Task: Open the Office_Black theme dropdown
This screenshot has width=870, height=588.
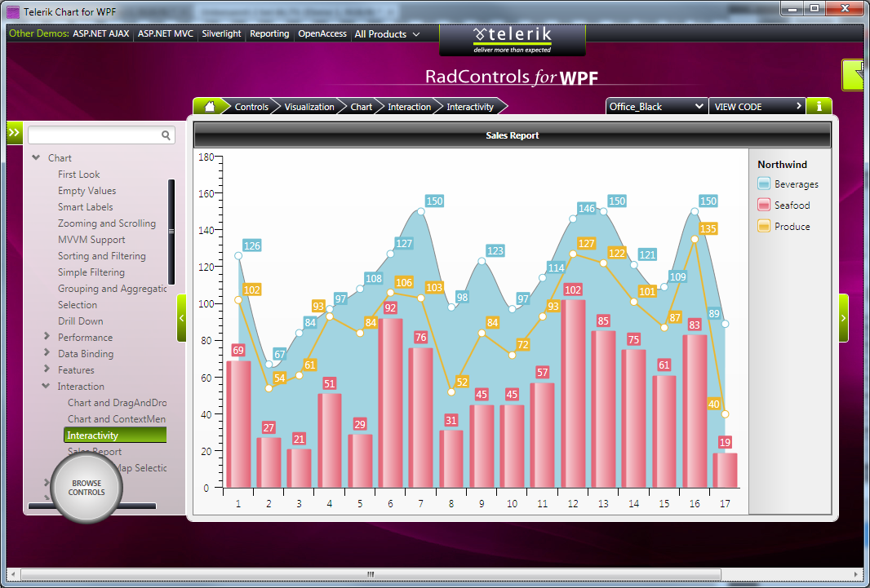Action: coord(656,106)
